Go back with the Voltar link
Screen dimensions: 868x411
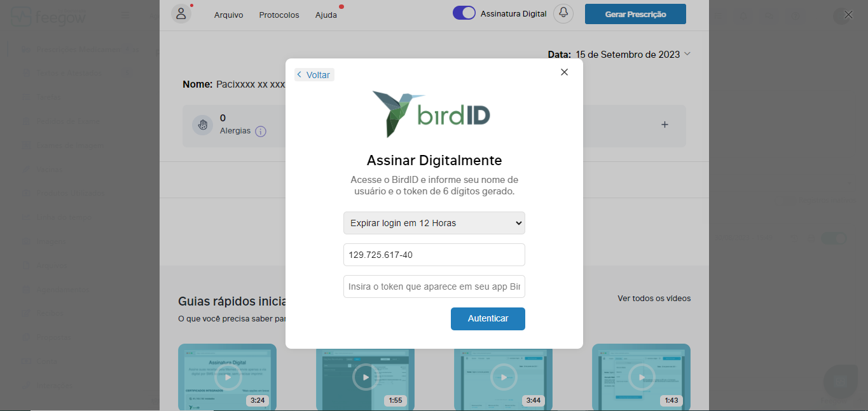(x=314, y=75)
